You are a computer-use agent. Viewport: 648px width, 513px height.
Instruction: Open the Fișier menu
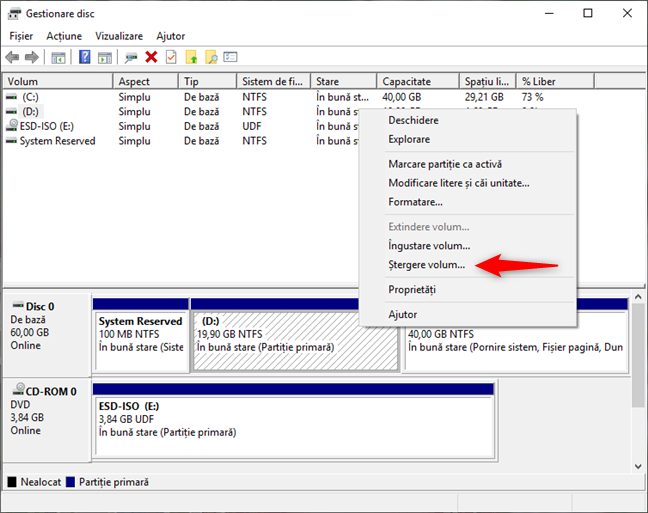21,36
